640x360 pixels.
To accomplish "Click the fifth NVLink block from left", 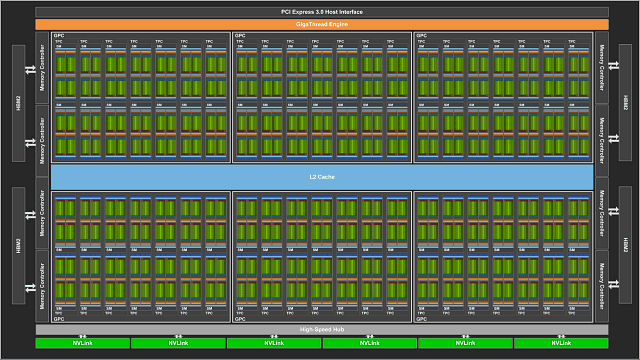I will (465, 343).
